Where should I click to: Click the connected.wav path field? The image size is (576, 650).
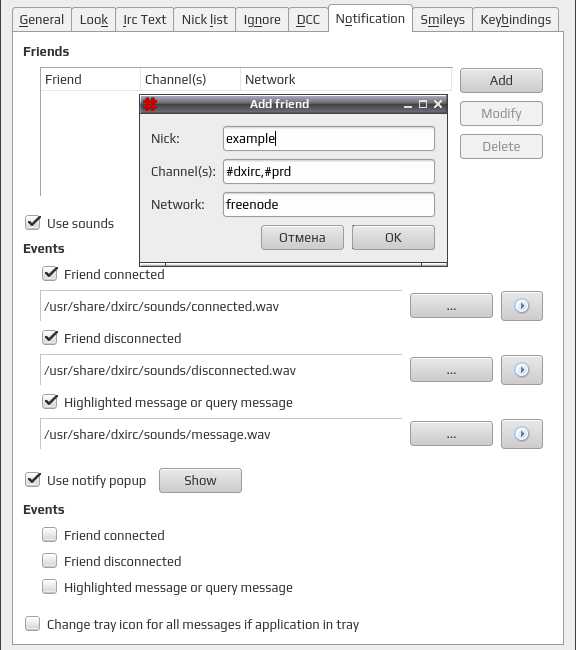click(x=221, y=306)
